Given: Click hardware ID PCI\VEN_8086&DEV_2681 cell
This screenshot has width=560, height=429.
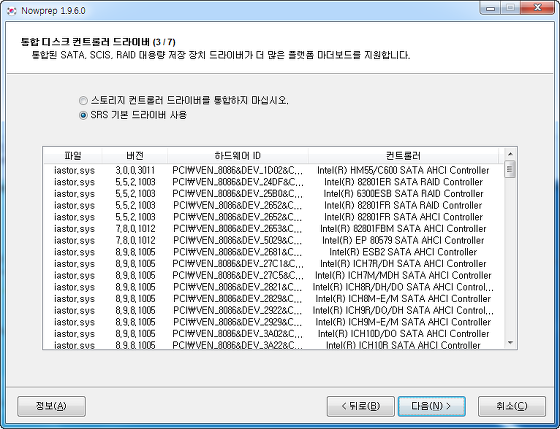Looking at the screenshot, I should (238, 252).
